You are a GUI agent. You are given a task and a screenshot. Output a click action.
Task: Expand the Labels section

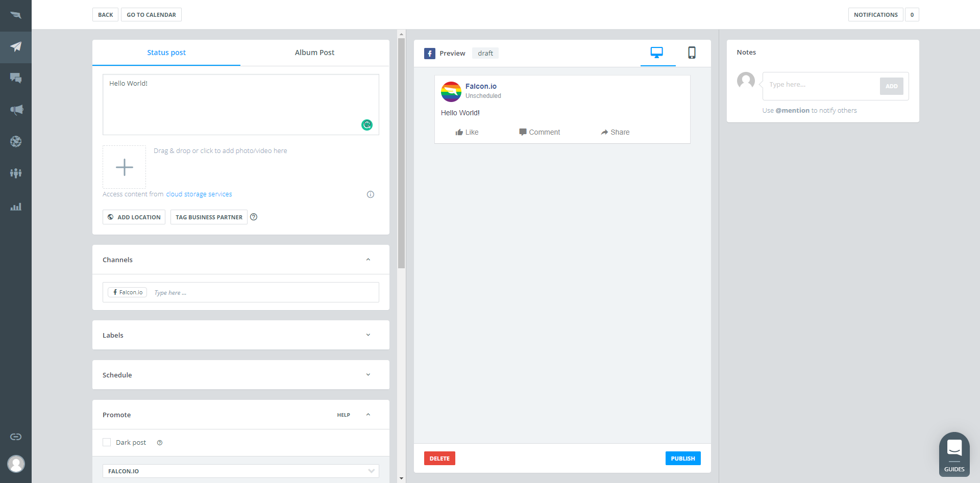[368, 335]
